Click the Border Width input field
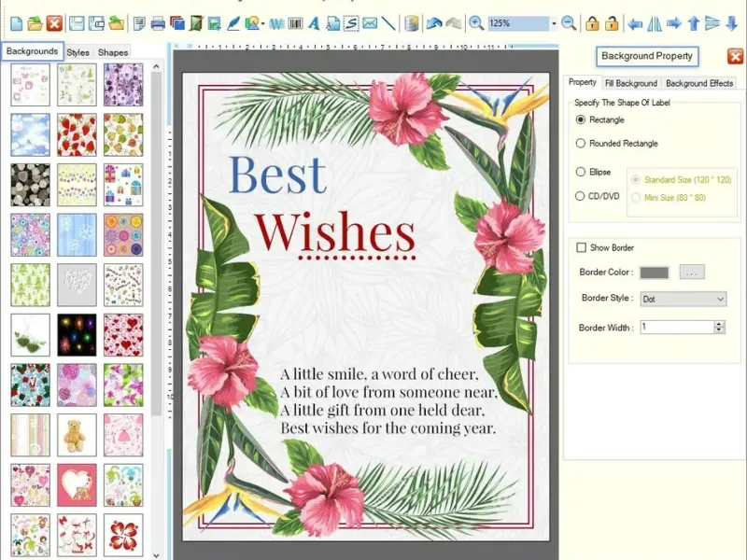This screenshot has width=747, height=560. pyautogui.click(x=677, y=327)
